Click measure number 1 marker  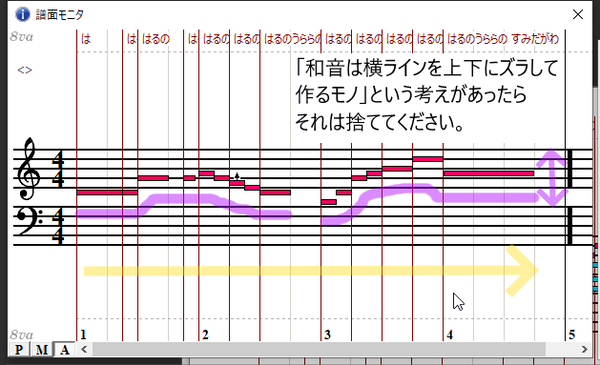pos(83,335)
